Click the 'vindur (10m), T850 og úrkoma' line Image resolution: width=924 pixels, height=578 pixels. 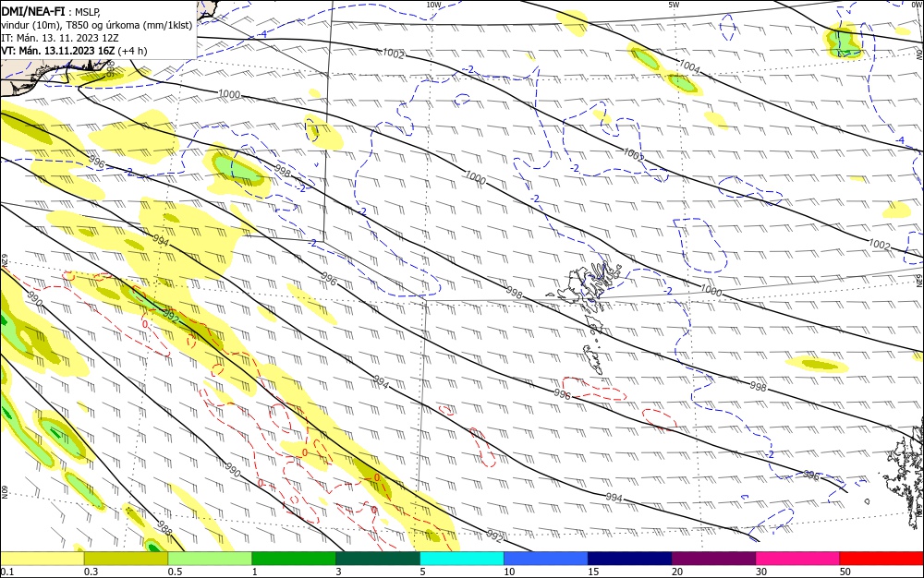97,25
